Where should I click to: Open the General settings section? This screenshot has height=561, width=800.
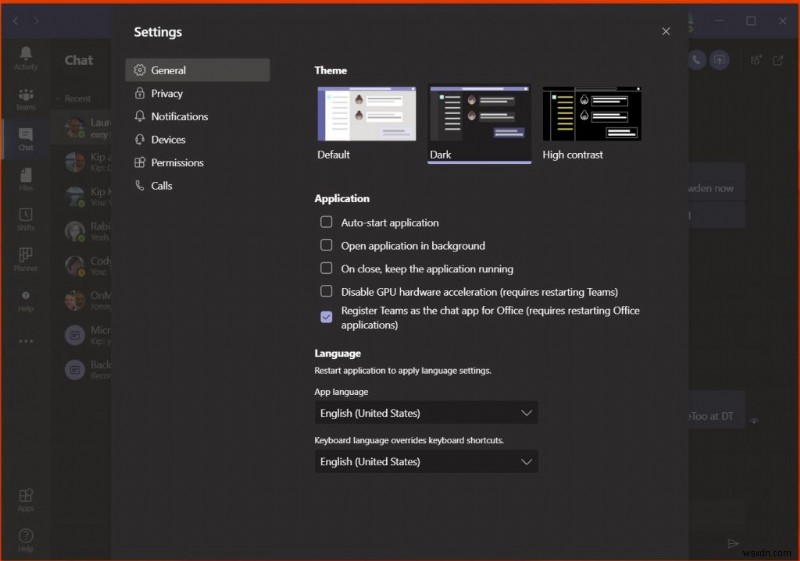pos(197,70)
